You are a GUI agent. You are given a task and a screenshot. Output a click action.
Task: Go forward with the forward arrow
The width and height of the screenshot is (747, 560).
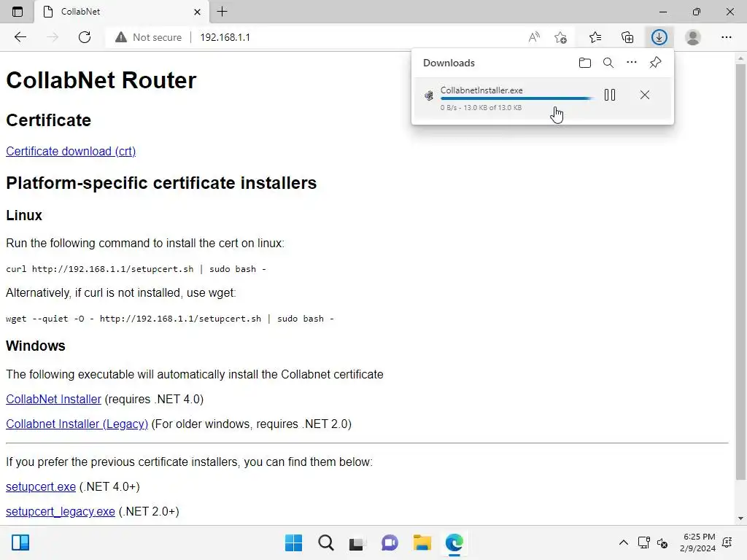[x=53, y=37]
